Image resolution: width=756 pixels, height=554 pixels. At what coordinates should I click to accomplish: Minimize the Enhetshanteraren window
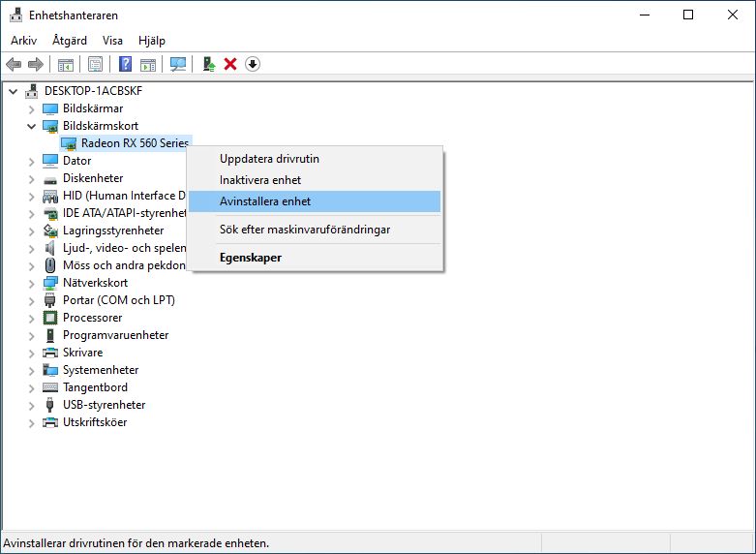(x=645, y=15)
